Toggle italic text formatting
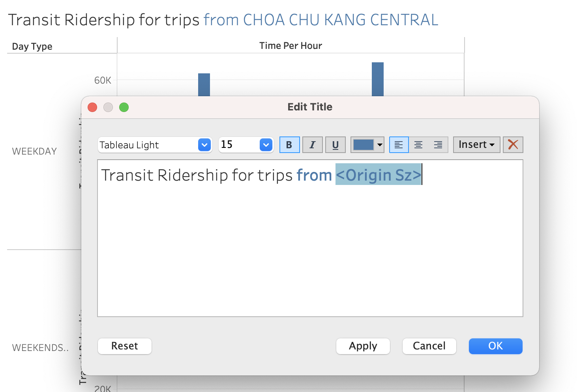 tap(312, 145)
